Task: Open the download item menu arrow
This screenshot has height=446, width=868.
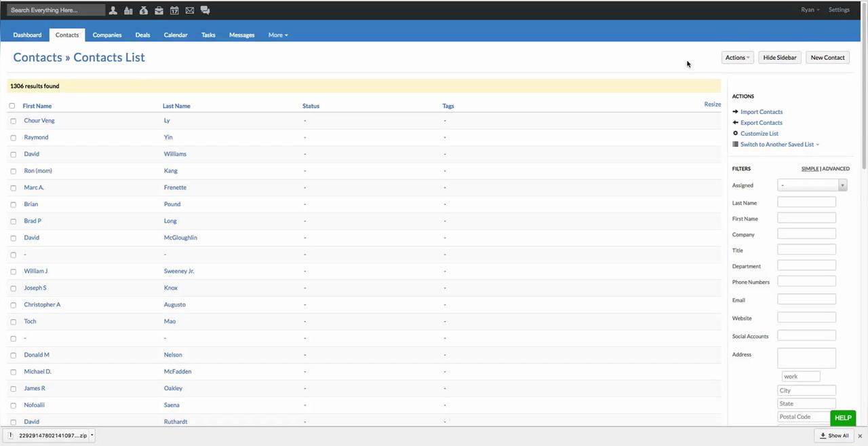Action: tap(92, 436)
